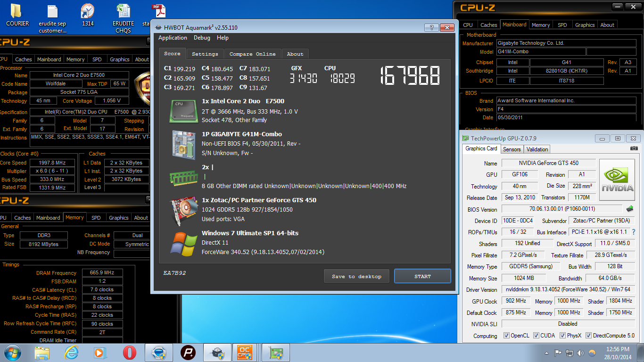Click the total score 167968
Image resolution: width=644 pixels, height=362 pixels.
pos(410,75)
